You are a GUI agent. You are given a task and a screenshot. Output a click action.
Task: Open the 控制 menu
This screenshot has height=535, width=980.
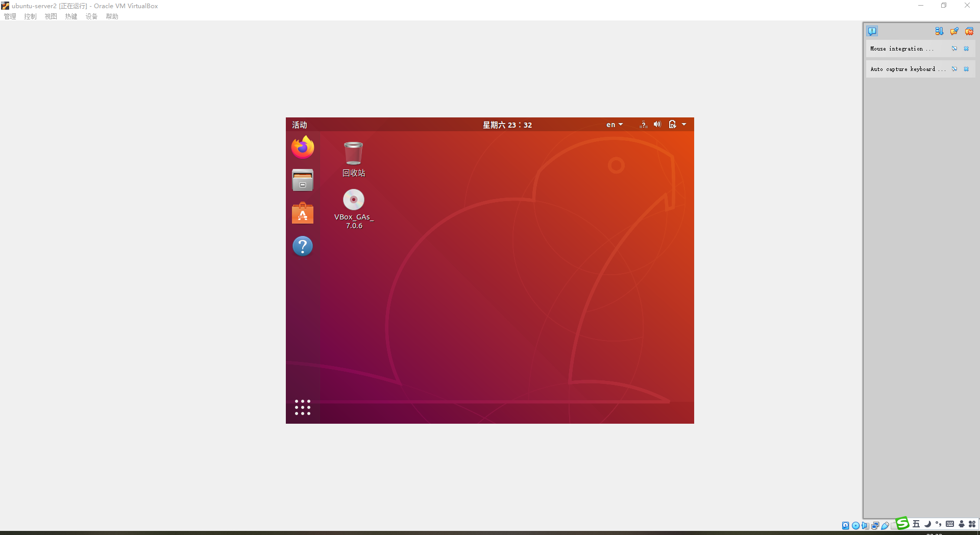tap(31, 16)
